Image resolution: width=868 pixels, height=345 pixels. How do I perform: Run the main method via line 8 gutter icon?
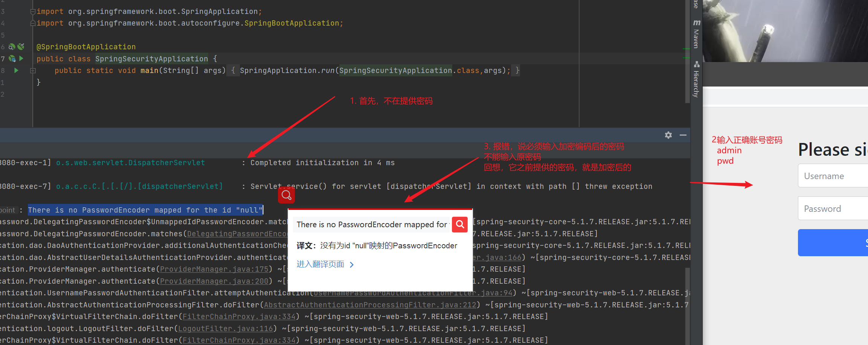tap(16, 70)
